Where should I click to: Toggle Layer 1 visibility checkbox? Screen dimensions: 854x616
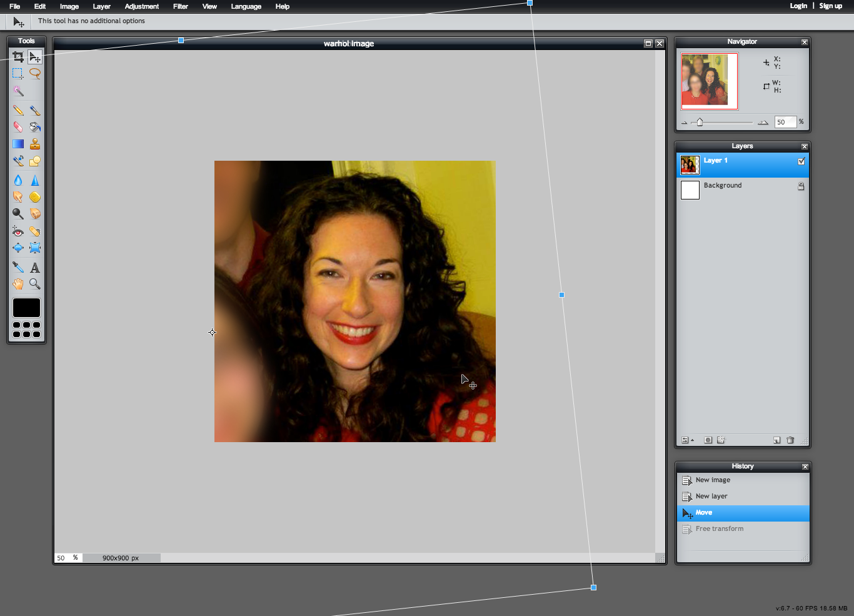801,161
